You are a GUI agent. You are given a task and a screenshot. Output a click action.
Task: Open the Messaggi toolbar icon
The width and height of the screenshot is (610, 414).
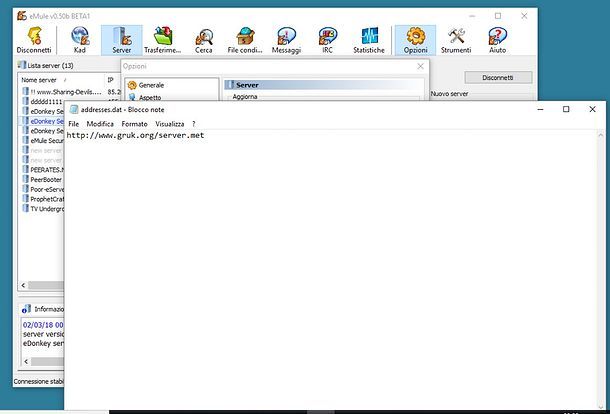coord(286,40)
